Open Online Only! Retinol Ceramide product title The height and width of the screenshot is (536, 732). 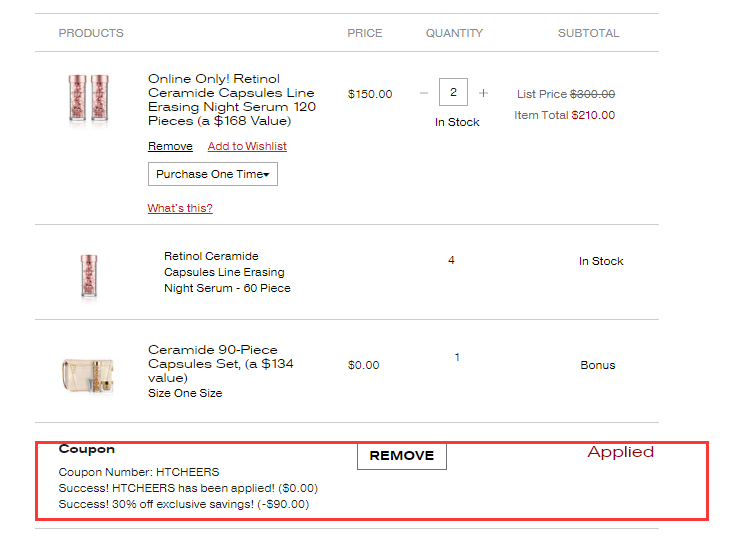click(x=232, y=100)
